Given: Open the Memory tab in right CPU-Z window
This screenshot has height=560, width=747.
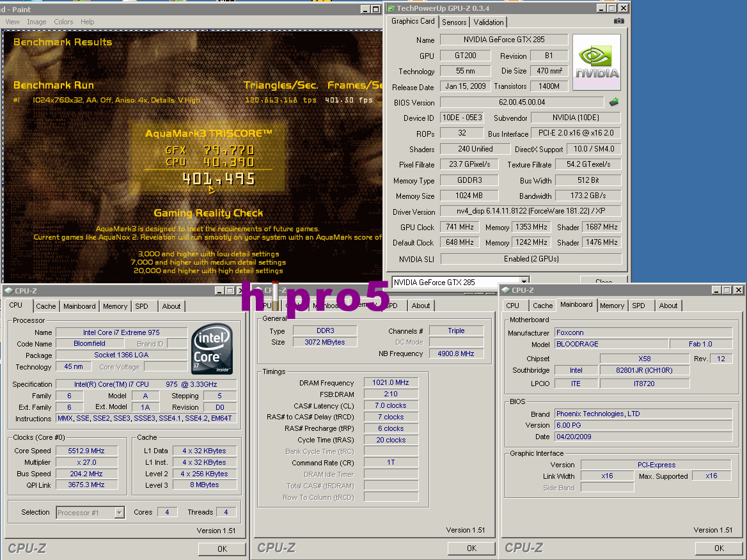Looking at the screenshot, I should pyautogui.click(x=612, y=306).
